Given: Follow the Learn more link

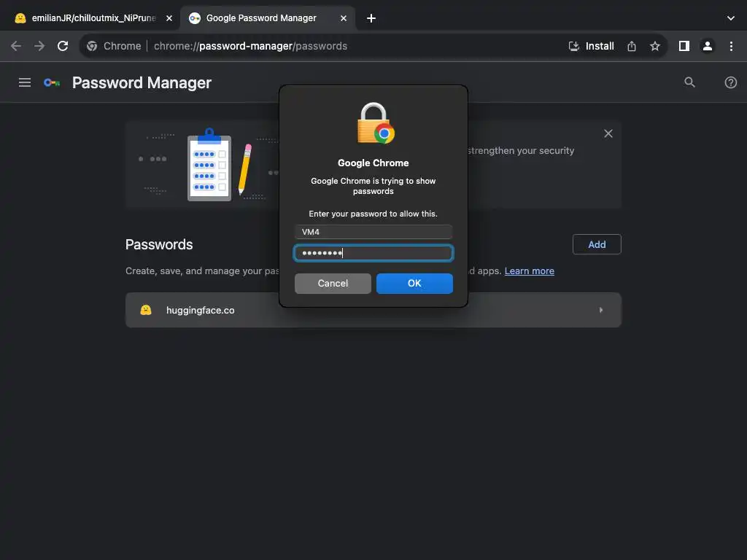Looking at the screenshot, I should pyautogui.click(x=530, y=271).
